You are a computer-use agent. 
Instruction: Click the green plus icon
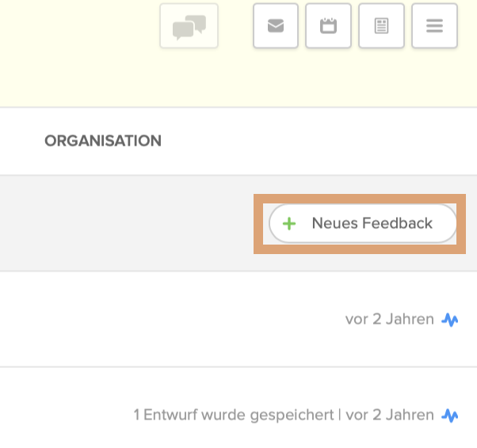(x=289, y=224)
